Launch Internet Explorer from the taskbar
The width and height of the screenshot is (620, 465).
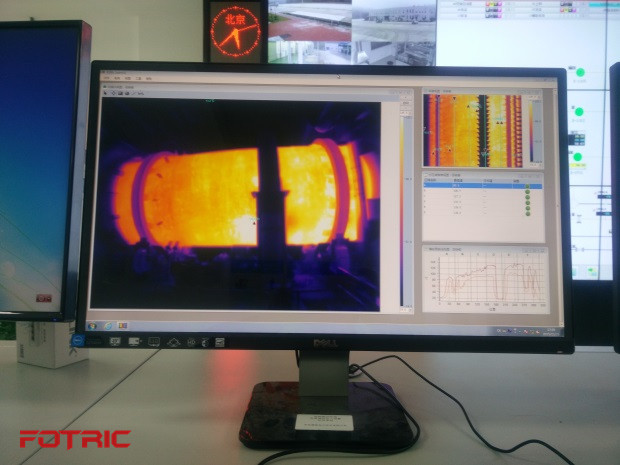coord(108,326)
